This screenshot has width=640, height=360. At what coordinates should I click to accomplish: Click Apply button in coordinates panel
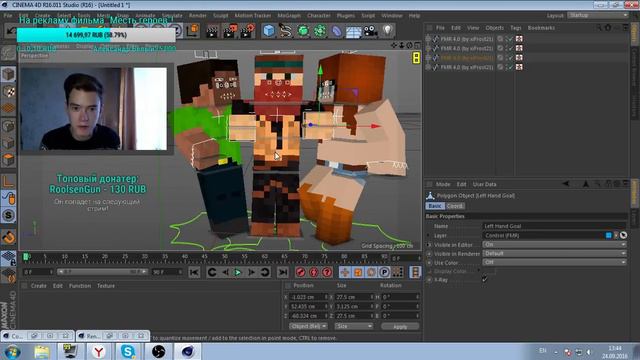tap(400, 327)
